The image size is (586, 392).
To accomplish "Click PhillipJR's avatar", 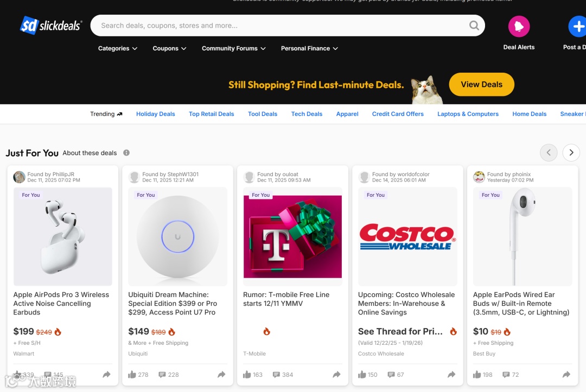I will click(x=19, y=177).
